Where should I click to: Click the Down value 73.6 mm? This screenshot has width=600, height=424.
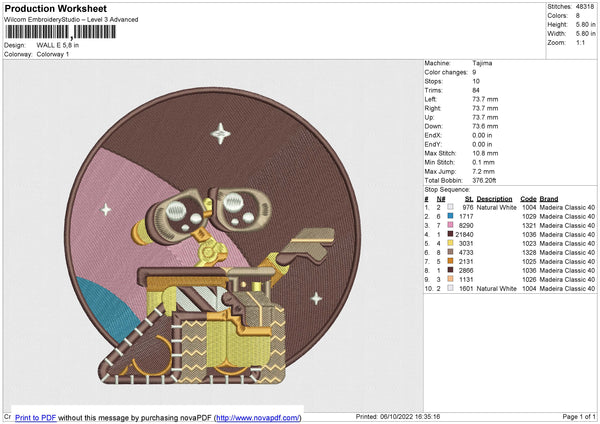[485, 126]
